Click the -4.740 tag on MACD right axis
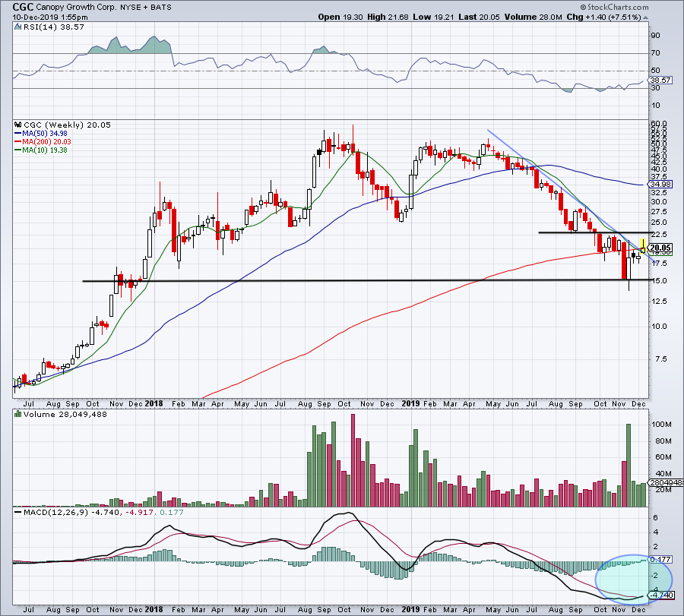 tap(661, 595)
